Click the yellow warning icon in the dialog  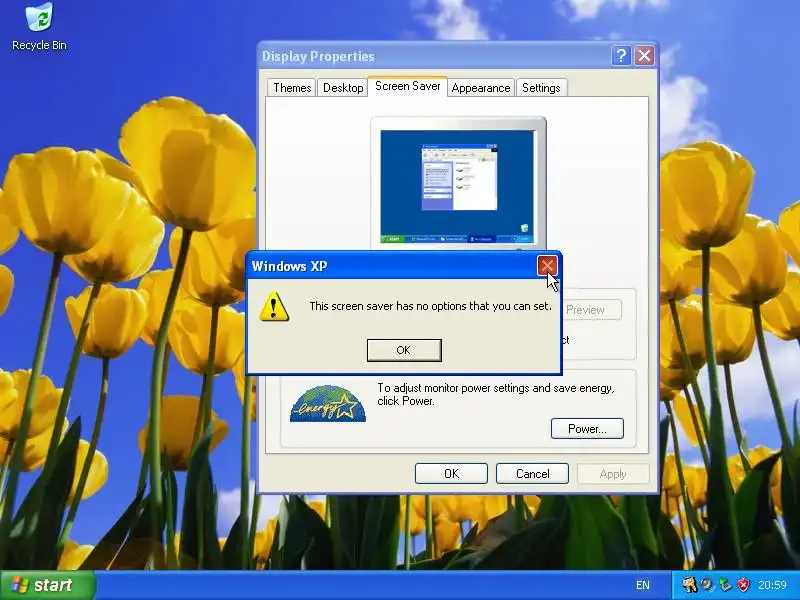click(274, 307)
